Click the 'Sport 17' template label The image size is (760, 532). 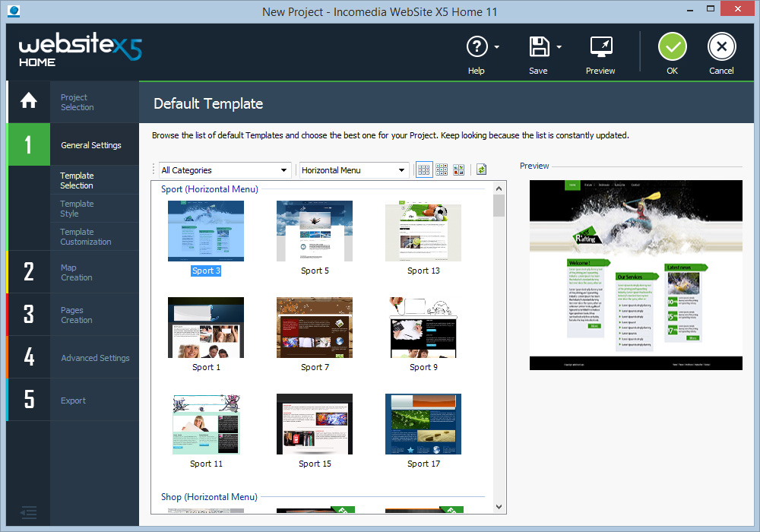tap(423, 464)
